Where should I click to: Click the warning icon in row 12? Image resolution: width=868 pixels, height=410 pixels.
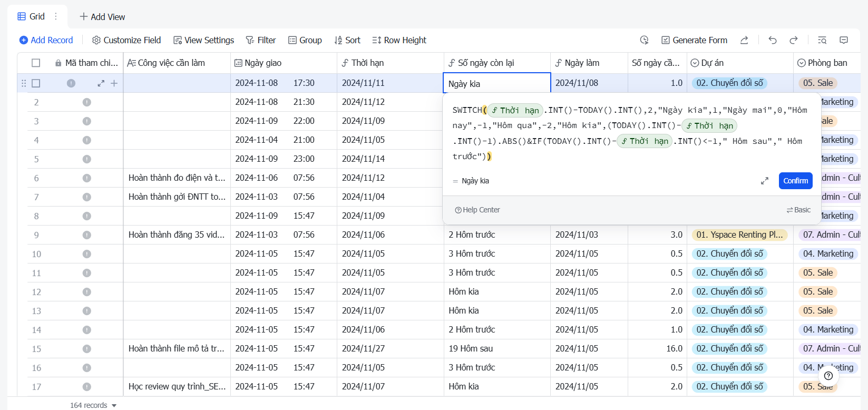tap(86, 292)
